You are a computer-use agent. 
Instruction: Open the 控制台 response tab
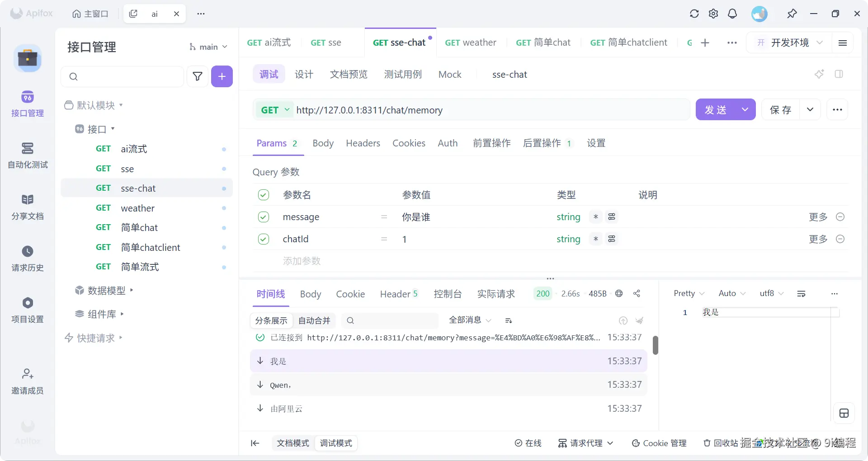(448, 294)
